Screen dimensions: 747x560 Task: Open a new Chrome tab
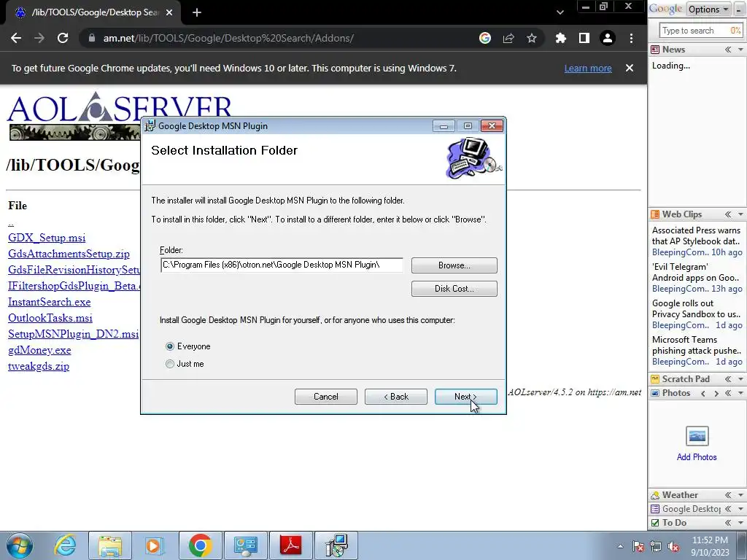[197, 12]
